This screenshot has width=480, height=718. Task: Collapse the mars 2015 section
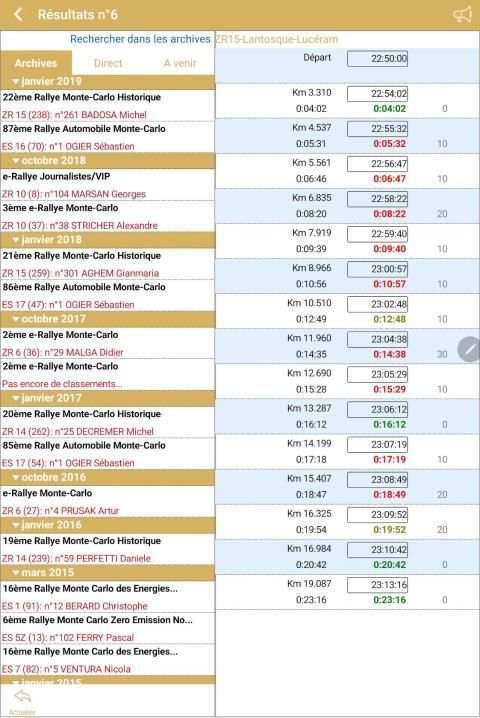pyautogui.click(x=16, y=572)
